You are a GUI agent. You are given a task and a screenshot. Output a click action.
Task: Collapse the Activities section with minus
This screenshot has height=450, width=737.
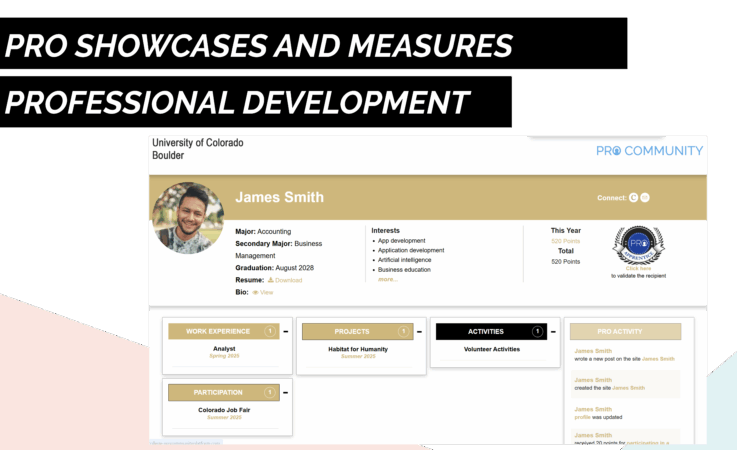[x=553, y=332]
